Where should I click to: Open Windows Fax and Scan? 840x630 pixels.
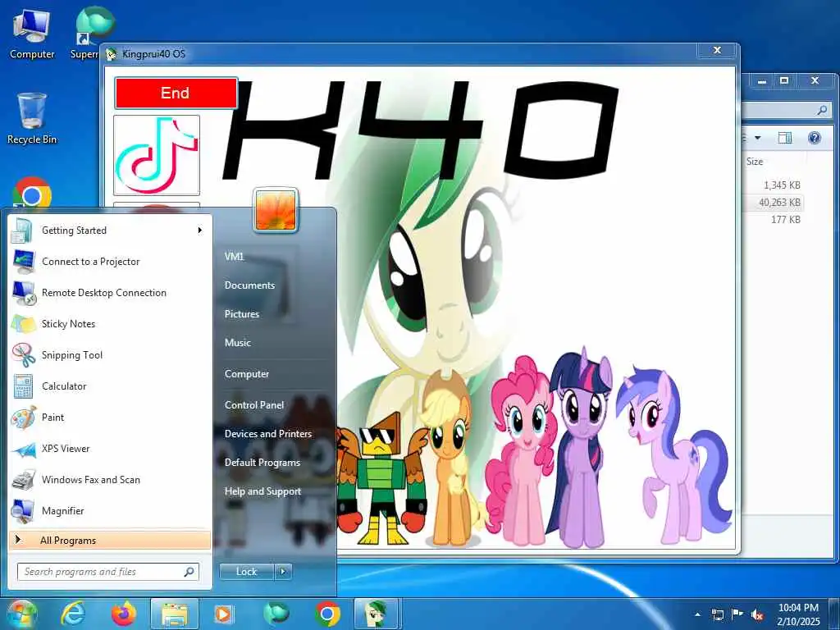[110, 479]
